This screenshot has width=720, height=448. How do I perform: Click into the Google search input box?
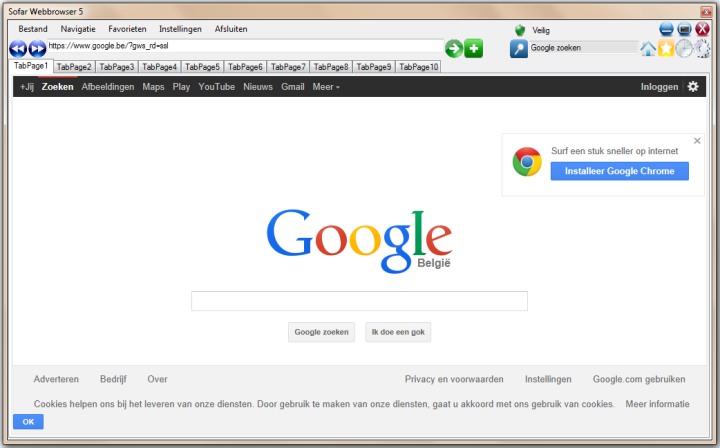click(x=360, y=301)
